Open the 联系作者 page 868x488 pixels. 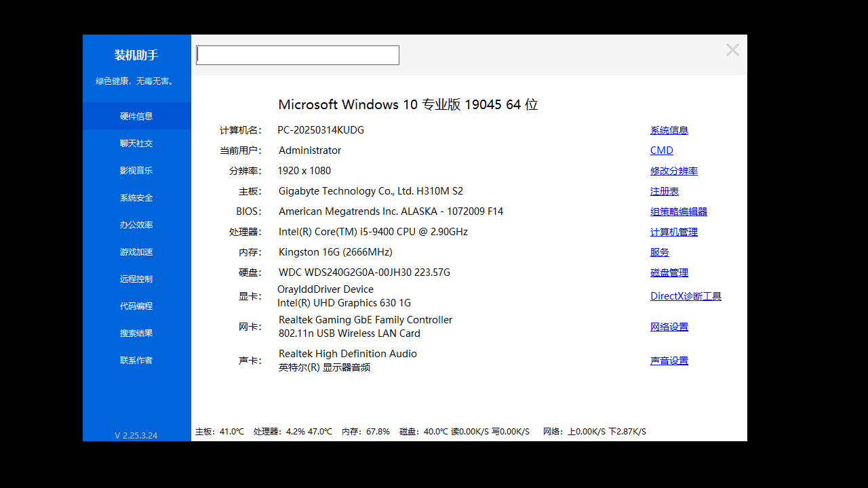[137, 360]
